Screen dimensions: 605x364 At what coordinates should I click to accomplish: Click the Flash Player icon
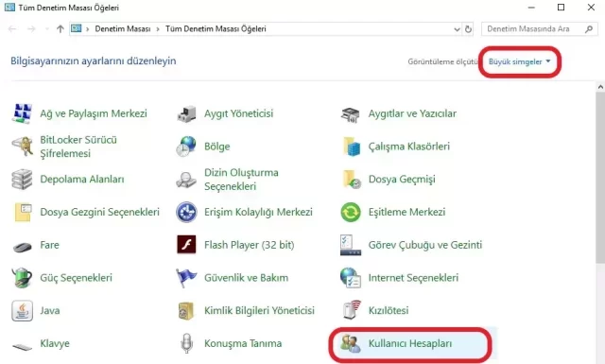click(x=186, y=244)
